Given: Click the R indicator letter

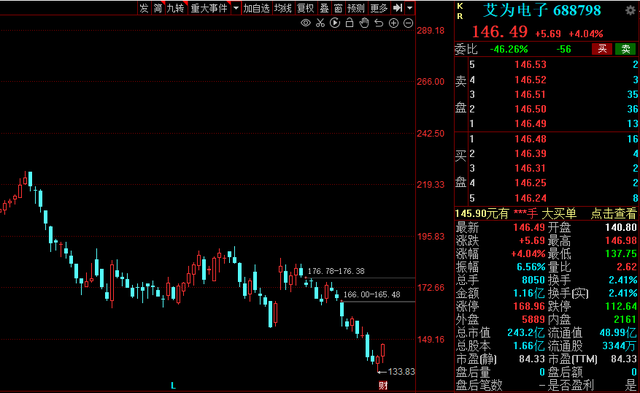Looking at the screenshot, I should click(x=460, y=16).
